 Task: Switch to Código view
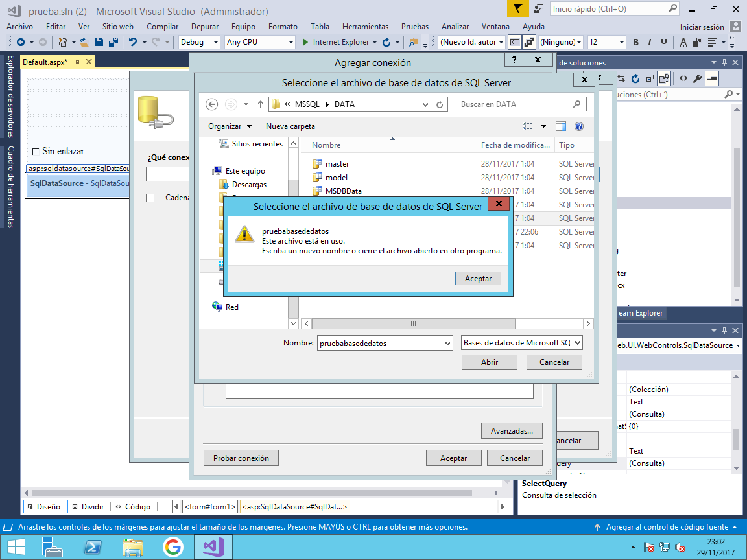point(134,507)
